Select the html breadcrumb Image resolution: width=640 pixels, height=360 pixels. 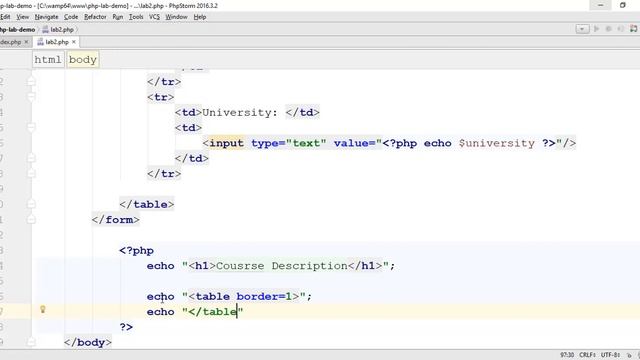(x=48, y=60)
